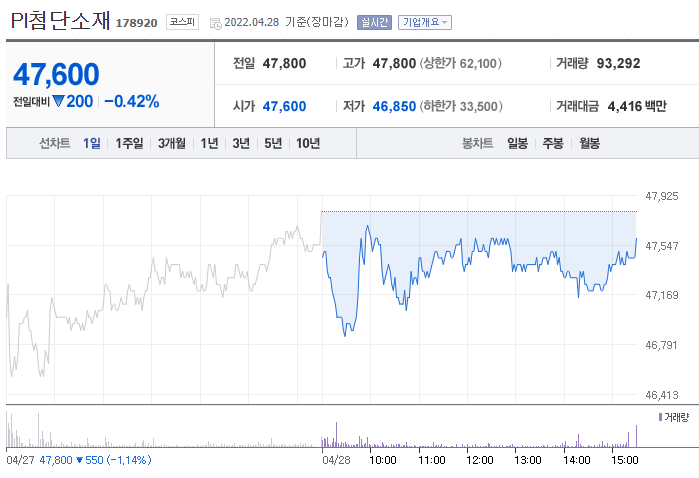699x478 pixels.
Task: Switch to the 1년 chart period
Action: 209,143
